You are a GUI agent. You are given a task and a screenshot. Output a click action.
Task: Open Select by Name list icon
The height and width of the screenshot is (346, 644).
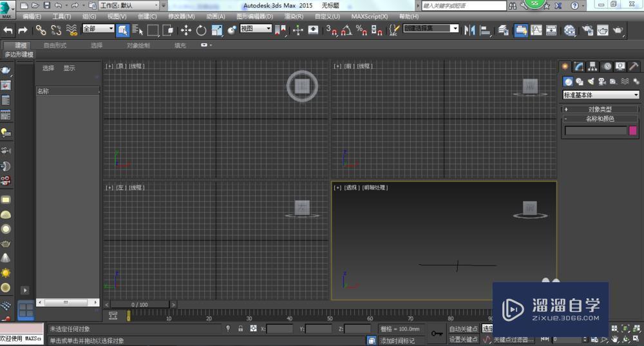[x=138, y=30]
